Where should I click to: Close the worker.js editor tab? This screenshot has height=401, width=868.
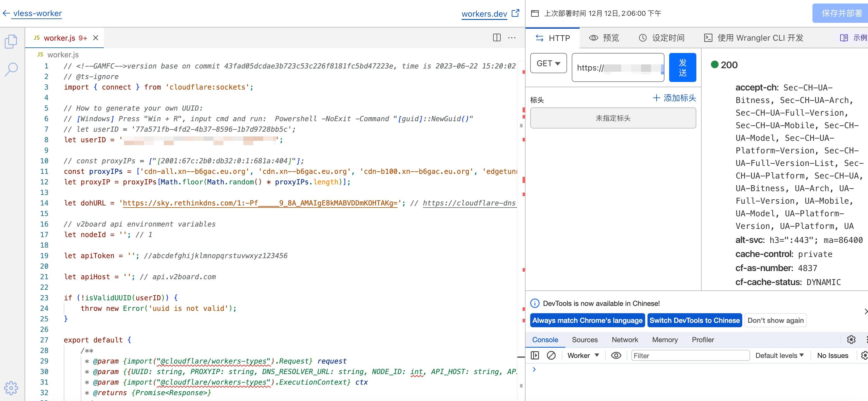(x=96, y=38)
